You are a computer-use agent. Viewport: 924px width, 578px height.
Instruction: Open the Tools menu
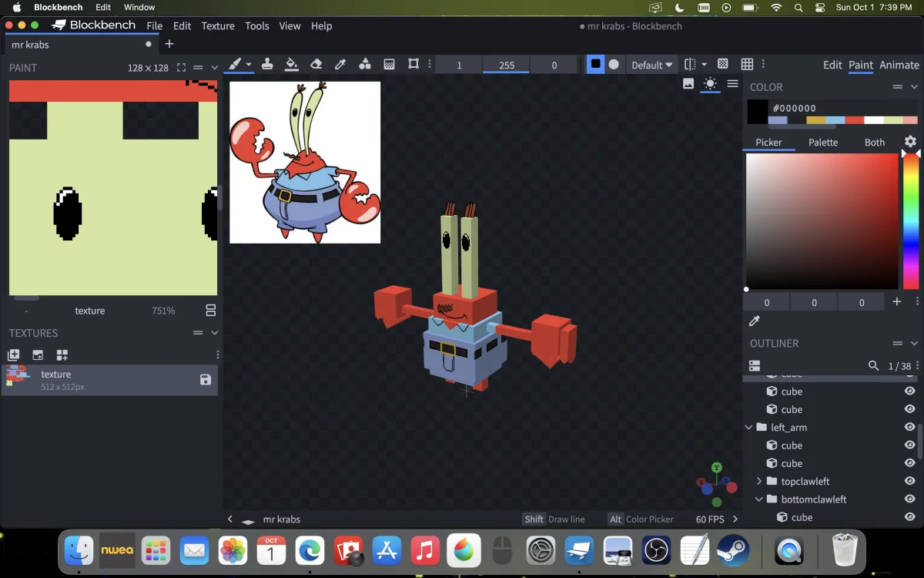[257, 25]
